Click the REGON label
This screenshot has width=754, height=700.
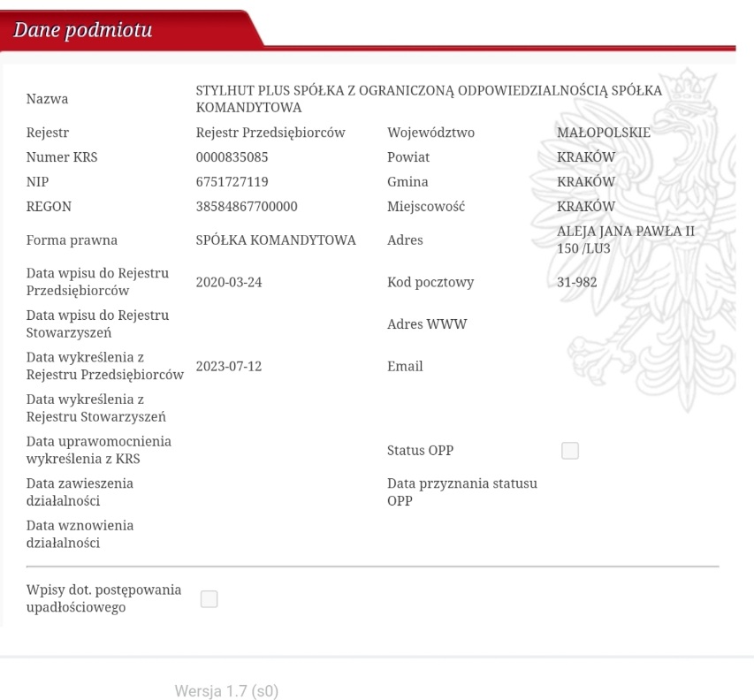[x=49, y=206]
